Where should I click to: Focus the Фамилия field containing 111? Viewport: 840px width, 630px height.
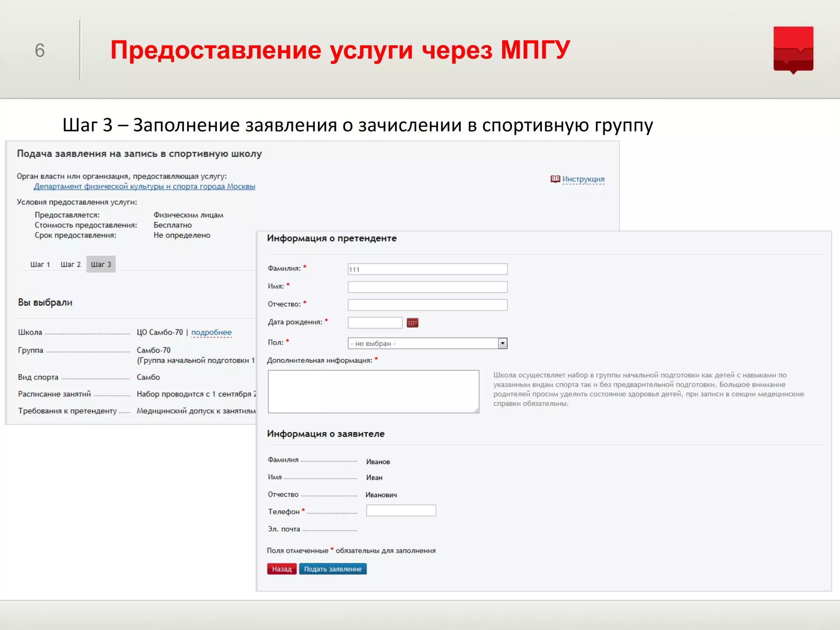click(427, 269)
